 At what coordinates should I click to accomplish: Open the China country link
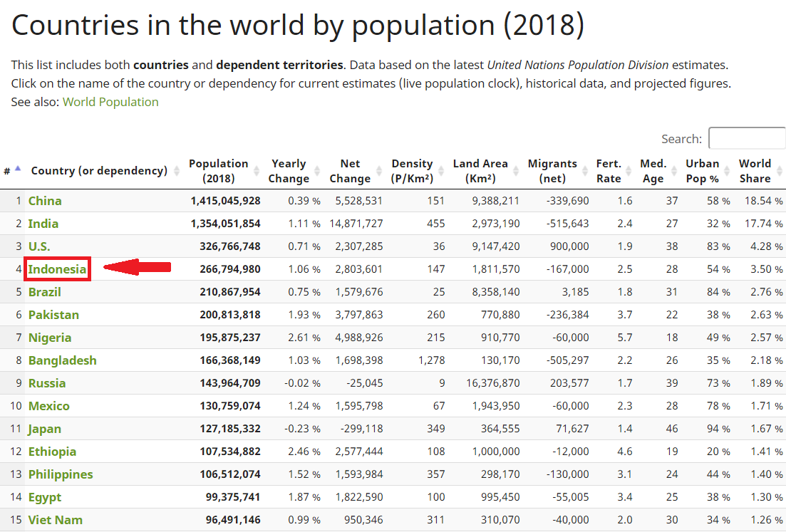45,201
